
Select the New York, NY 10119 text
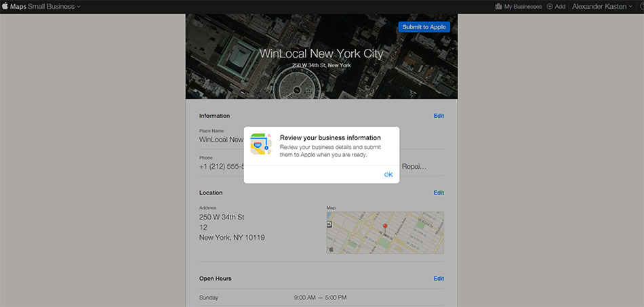[232, 237]
